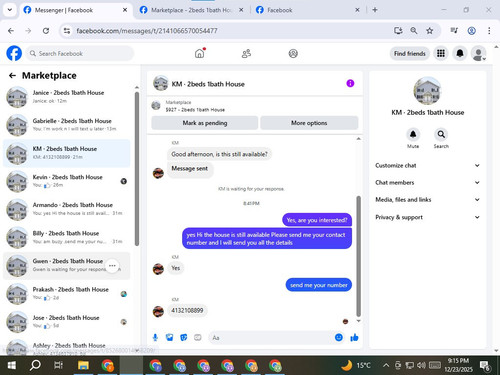Expand Media, files and links section
Image resolution: width=500 pixels, height=375 pixels.
click(428, 200)
